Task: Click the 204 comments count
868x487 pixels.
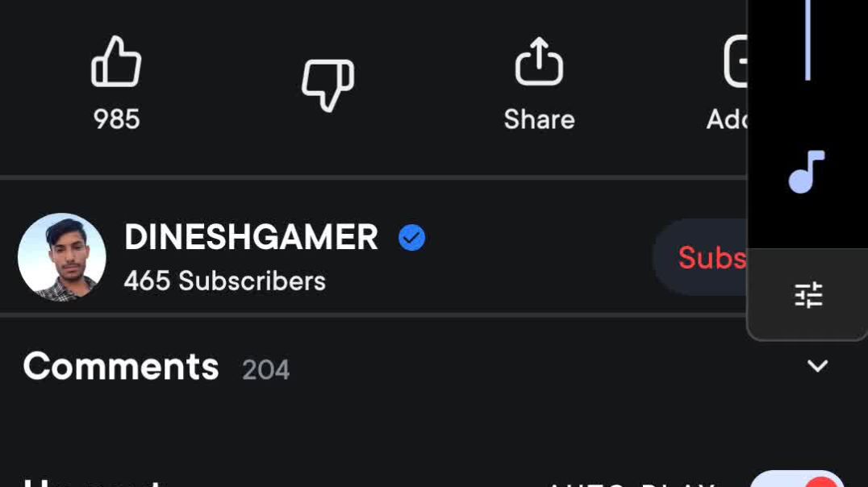Action: [x=265, y=370]
